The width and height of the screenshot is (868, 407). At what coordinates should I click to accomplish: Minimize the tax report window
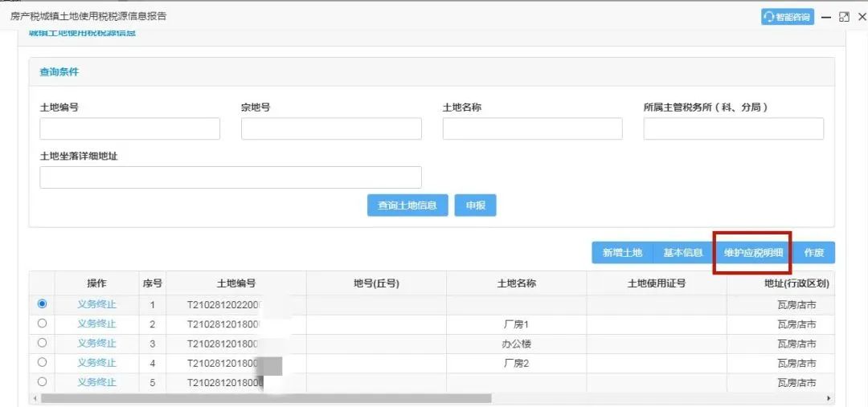click(826, 17)
